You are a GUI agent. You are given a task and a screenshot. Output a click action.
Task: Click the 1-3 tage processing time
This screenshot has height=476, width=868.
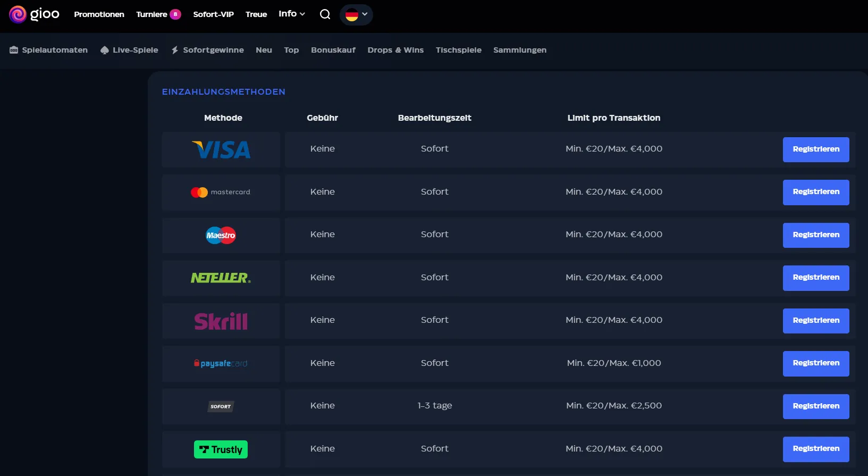pyautogui.click(x=435, y=405)
